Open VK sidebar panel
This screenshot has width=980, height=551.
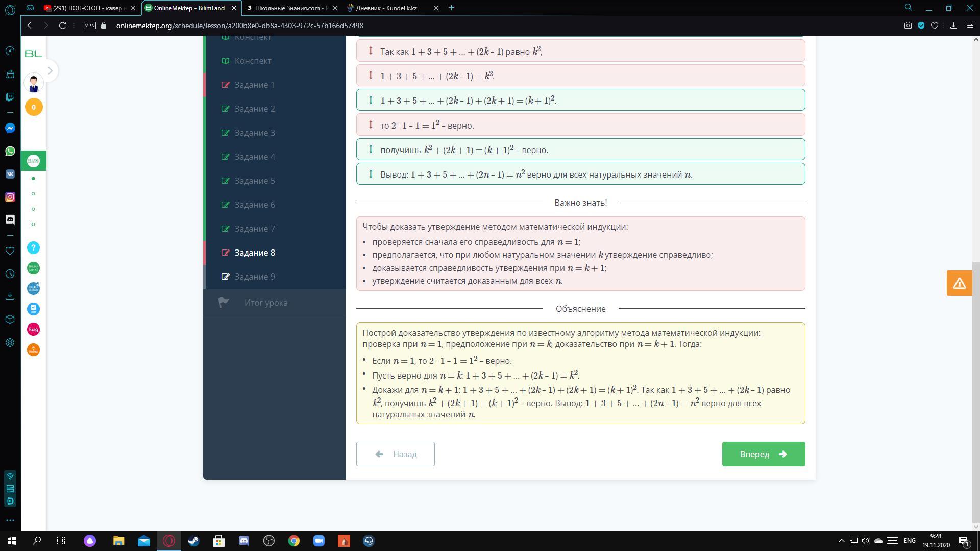(x=10, y=174)
